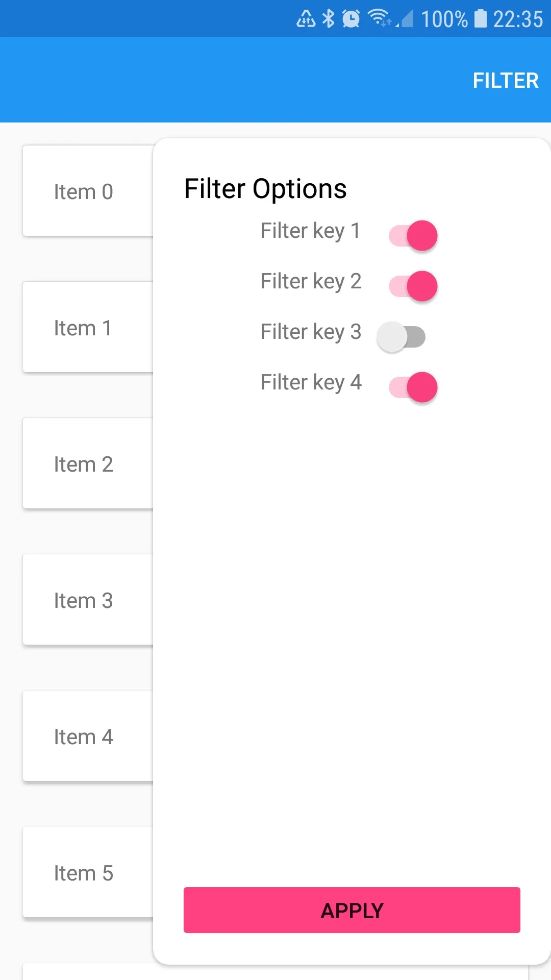551x980 pixels.
Task: Turn off Filter key 1 switch
Action: click(x=413, y=236)
